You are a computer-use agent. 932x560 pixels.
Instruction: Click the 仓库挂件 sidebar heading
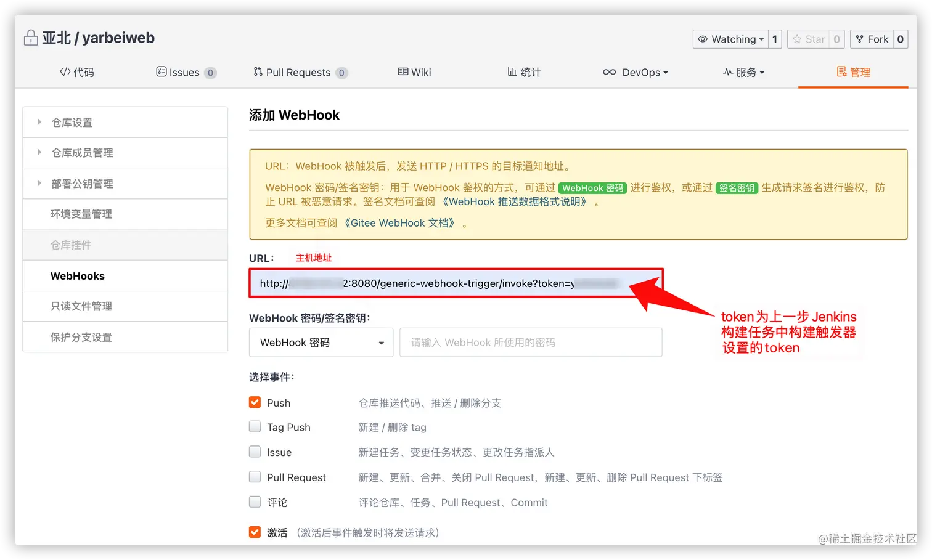[125, 245]
